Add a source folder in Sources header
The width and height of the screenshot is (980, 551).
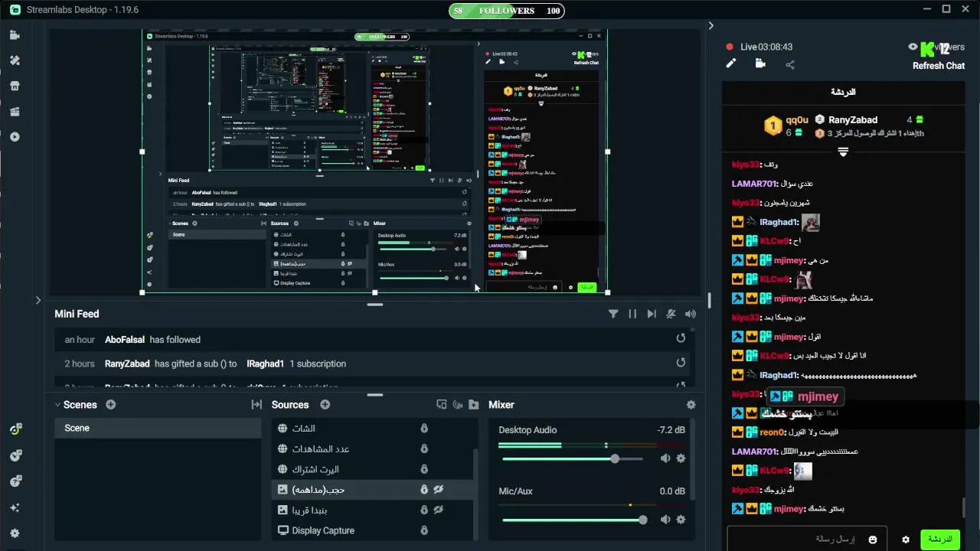[474, 405]
